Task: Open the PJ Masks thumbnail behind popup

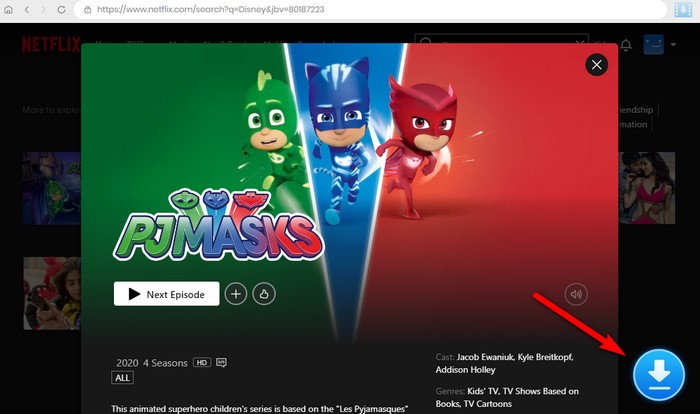Action: (x=52, y=188)
